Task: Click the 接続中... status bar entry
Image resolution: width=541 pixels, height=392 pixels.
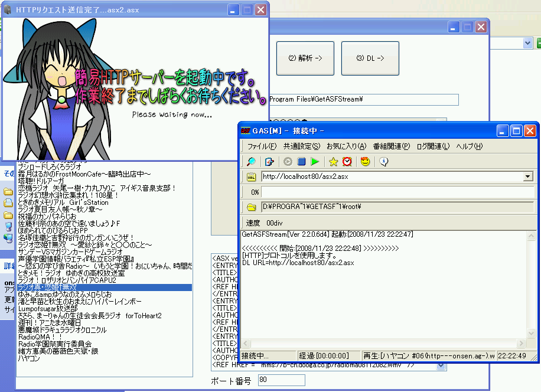Action: pyautogui.click(x=268, y=356)
